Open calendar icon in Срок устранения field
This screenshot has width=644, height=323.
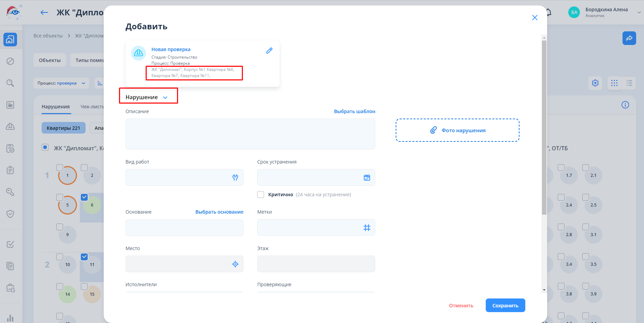tap(367, 178)
